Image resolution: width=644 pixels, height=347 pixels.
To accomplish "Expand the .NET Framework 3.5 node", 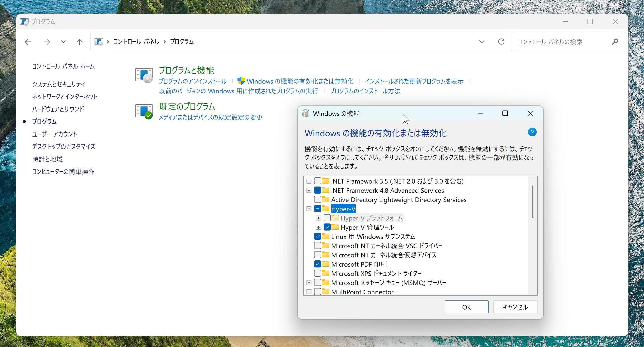I will pyautogui.click(x=309, y=181).
